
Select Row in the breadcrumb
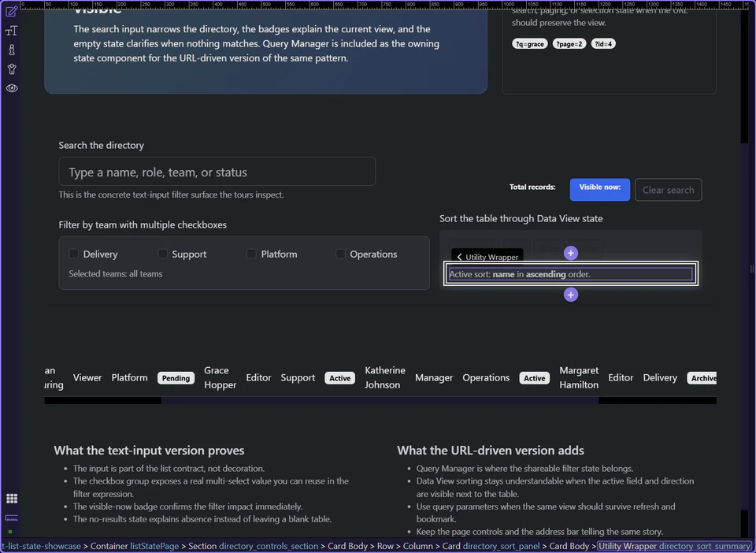coord(385,546)
